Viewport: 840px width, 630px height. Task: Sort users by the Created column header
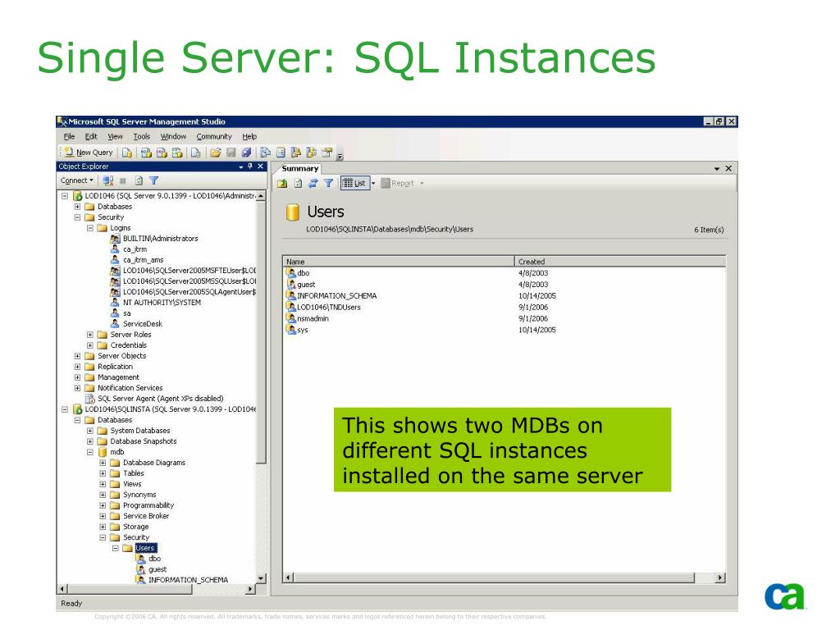[620, 262]
